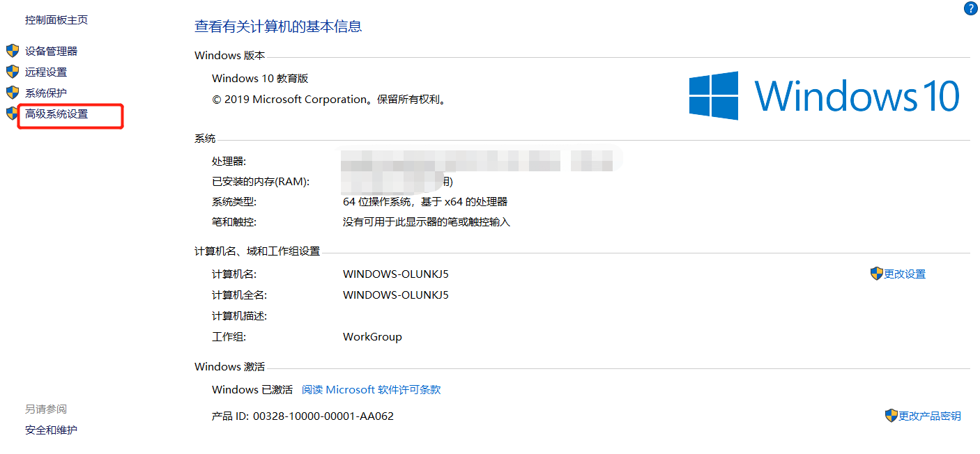This screenshot has height=454, width=980.
Task: Open 远程设置 in the sidebar
Action: [x=46, y=72]
